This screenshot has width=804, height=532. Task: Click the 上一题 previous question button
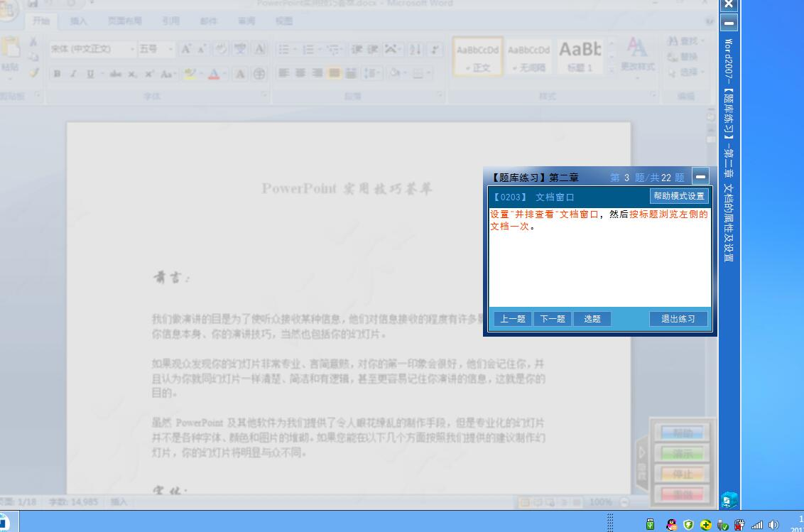click(513, 319)
